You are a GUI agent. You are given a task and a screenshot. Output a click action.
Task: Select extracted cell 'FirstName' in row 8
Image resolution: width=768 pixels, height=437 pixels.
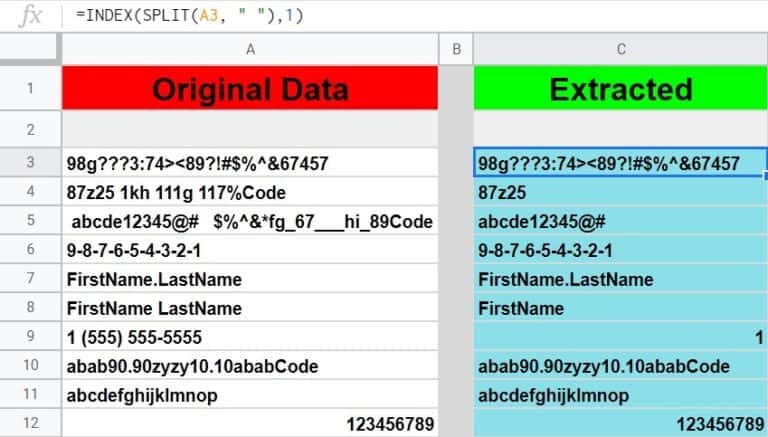coord(621,307)
